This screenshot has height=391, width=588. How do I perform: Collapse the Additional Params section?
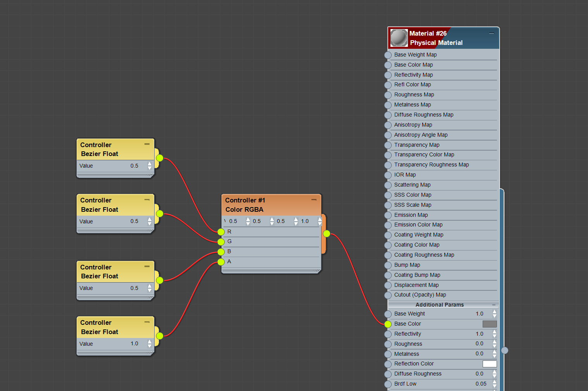coord(494,305)
